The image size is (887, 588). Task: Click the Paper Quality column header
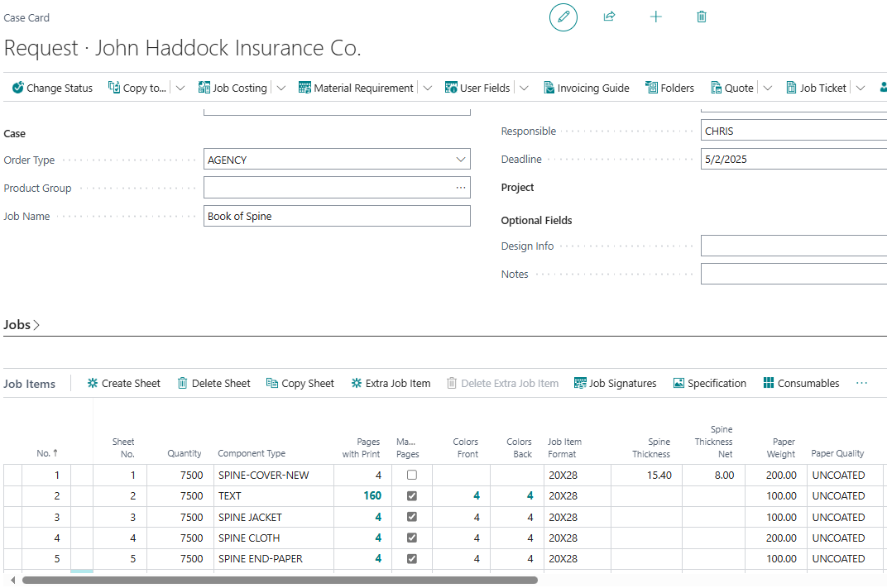point(837,453)
